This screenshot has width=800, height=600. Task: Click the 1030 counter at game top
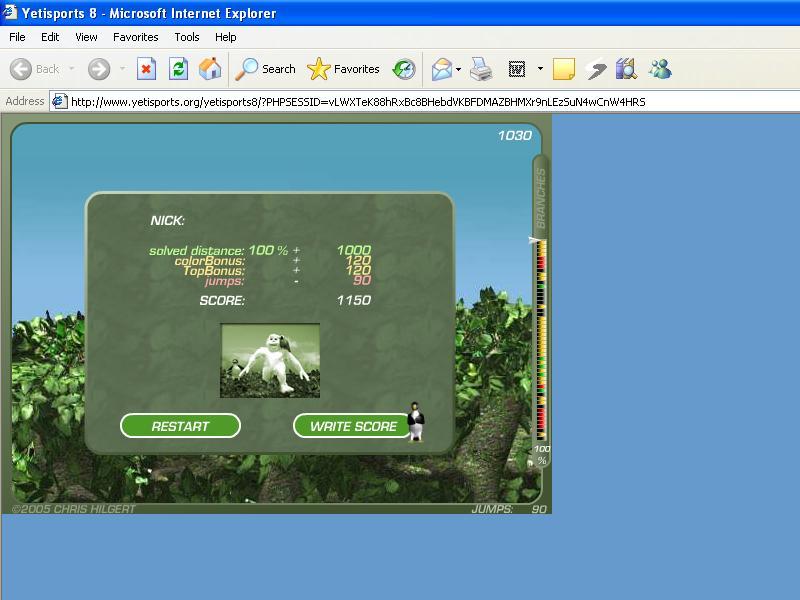pyautogui.click(x=515, y=135)
